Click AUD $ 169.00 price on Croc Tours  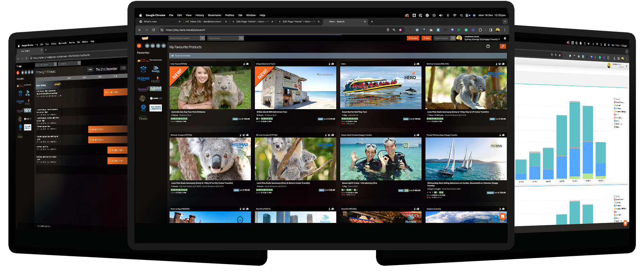(x=244, y=119)
